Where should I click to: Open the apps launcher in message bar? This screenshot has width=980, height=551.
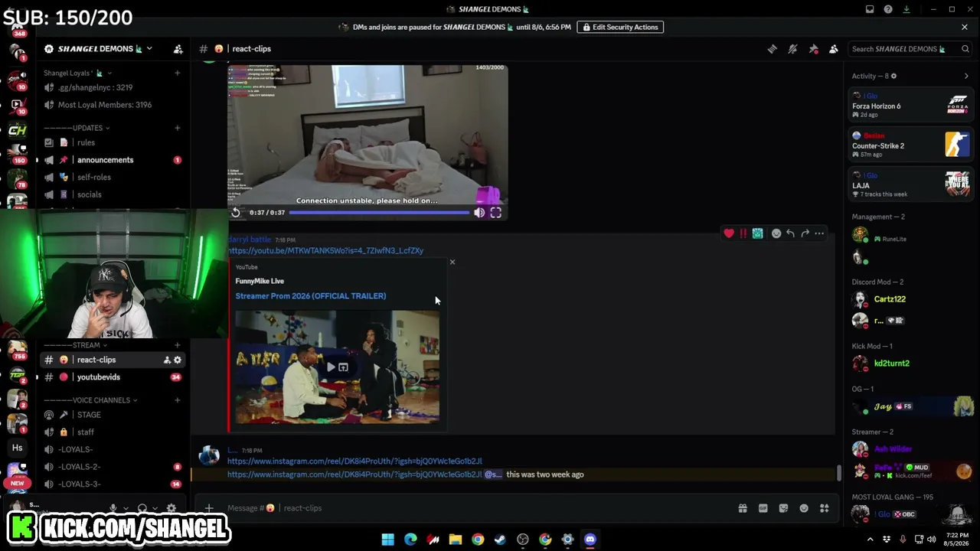pos(825,508)
